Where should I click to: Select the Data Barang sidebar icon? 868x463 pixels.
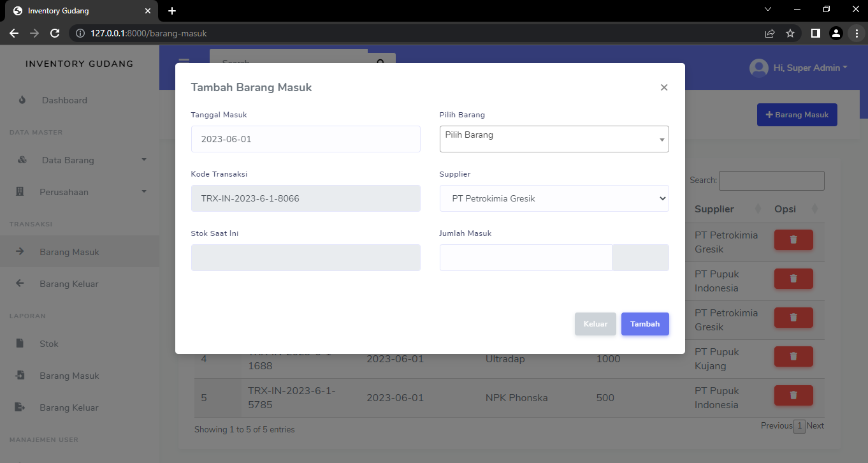pyautogui.click(x=22, y=160)
